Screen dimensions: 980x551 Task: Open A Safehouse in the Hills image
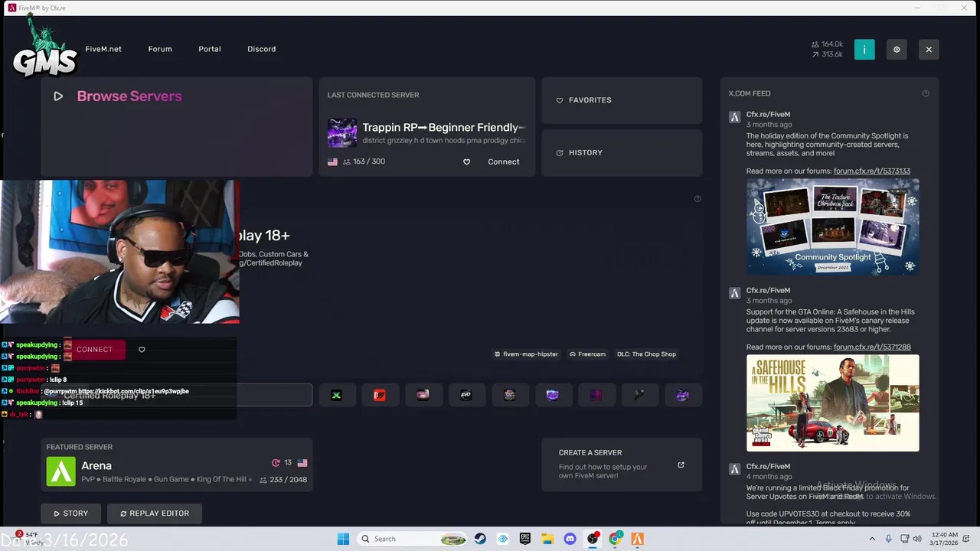(x=833, y=403)
